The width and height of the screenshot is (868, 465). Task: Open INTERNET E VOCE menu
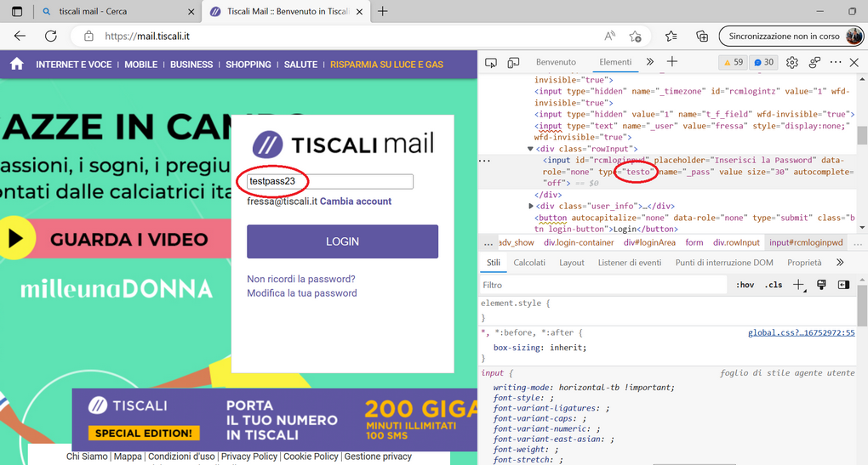74,65
